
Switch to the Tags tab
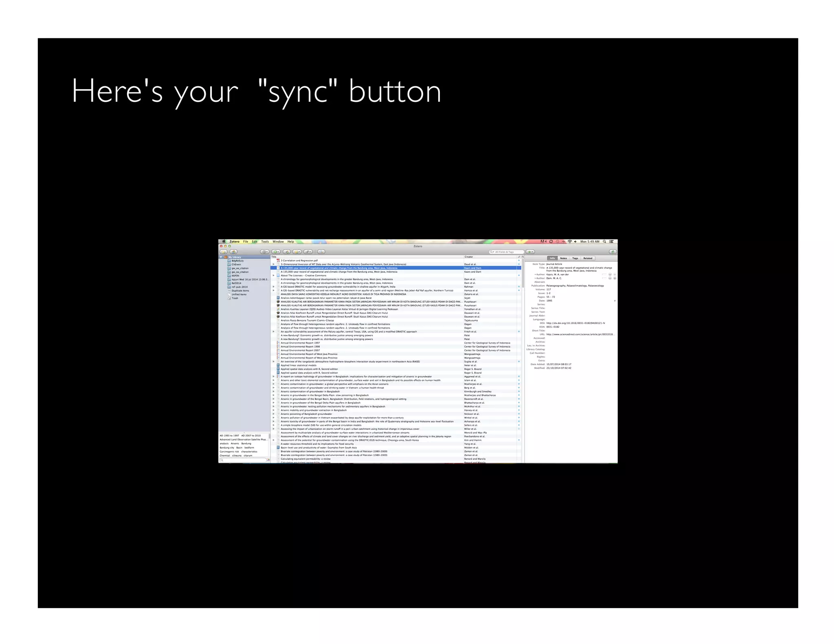[x=575, y=258]
